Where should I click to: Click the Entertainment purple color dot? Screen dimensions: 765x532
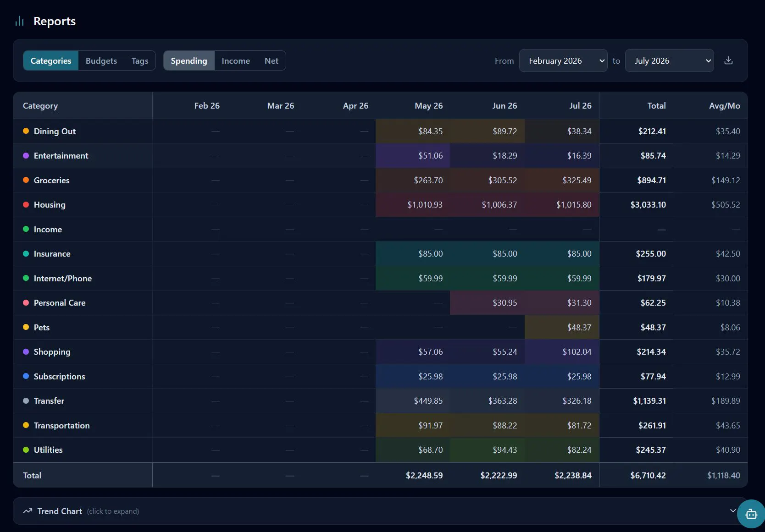click(x=26, y=155)
